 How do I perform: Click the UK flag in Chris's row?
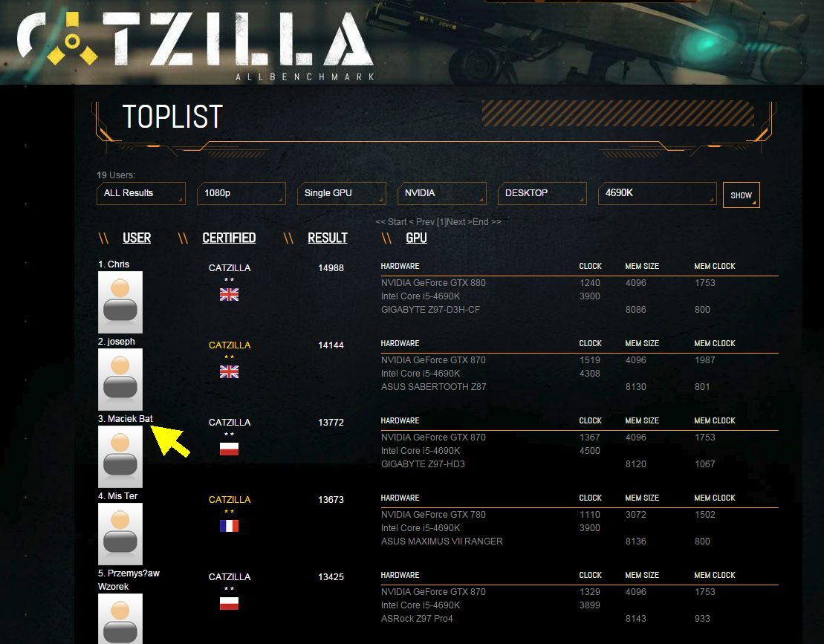click(x=229, y=295)
